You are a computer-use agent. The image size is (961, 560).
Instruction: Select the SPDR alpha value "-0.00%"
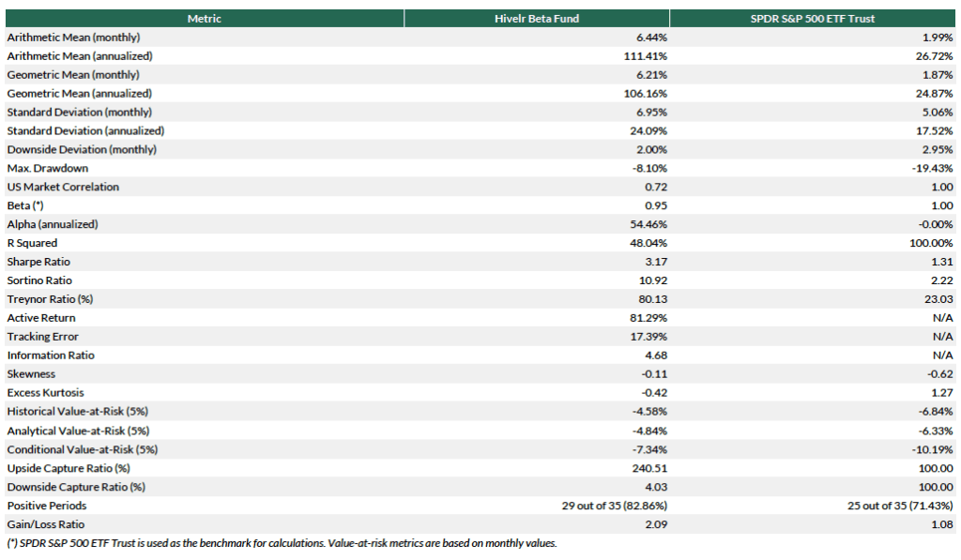936,224
